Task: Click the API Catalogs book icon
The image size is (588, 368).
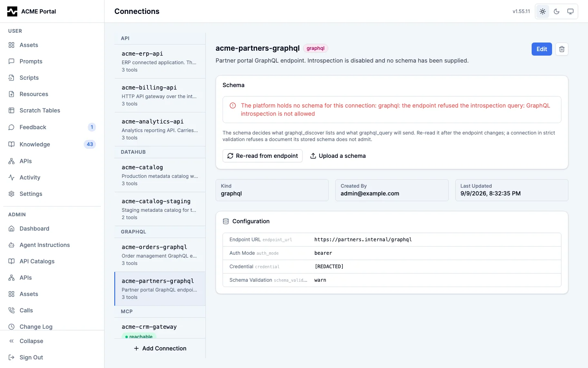Action: (11, 261)
